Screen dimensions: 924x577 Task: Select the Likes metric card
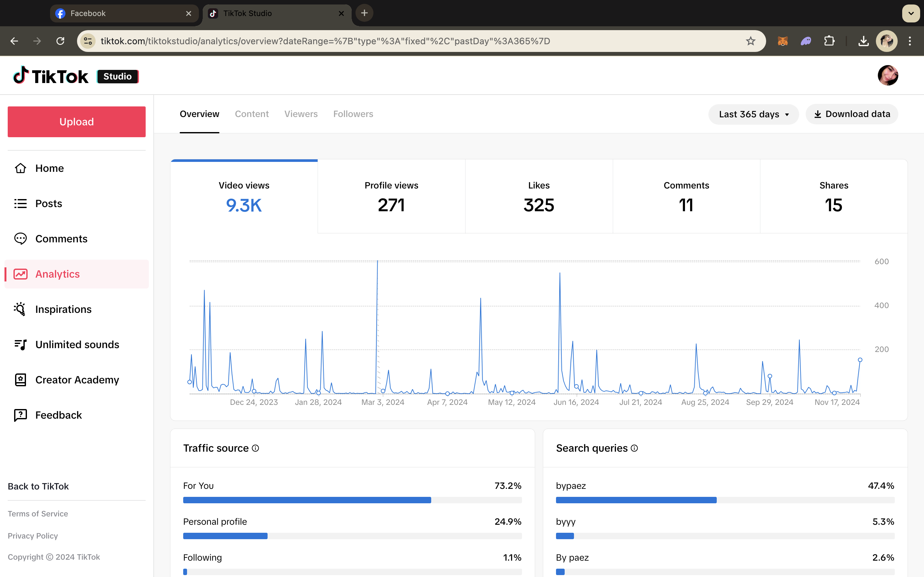[x=539, y=196]
